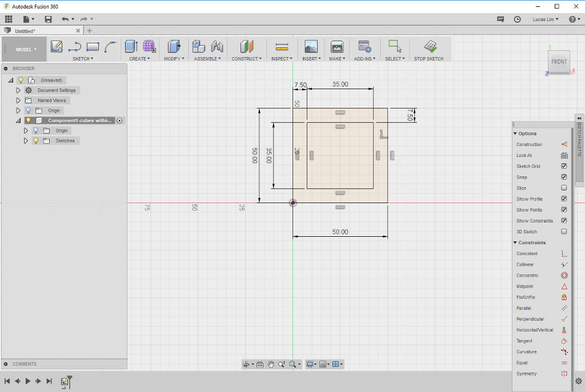Viewport: 585px width, 392px height.
Task: Enable the Slice checkbox
Action: point(564,188)
